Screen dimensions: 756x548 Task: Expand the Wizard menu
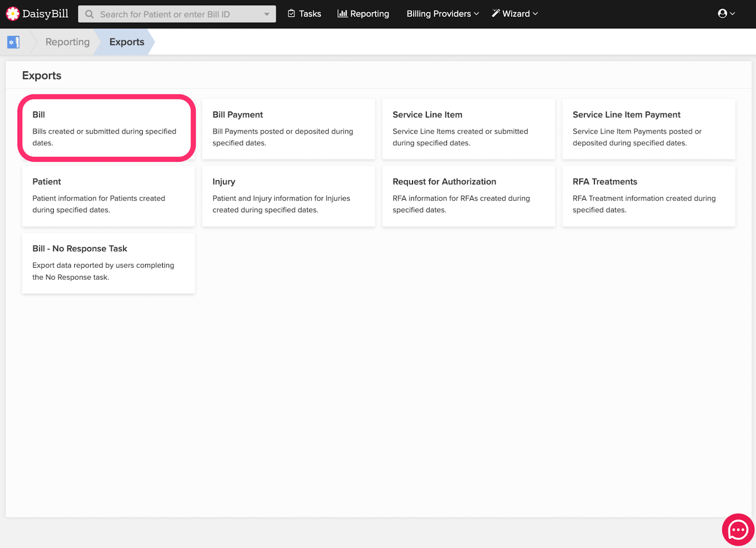pos(515,14)
